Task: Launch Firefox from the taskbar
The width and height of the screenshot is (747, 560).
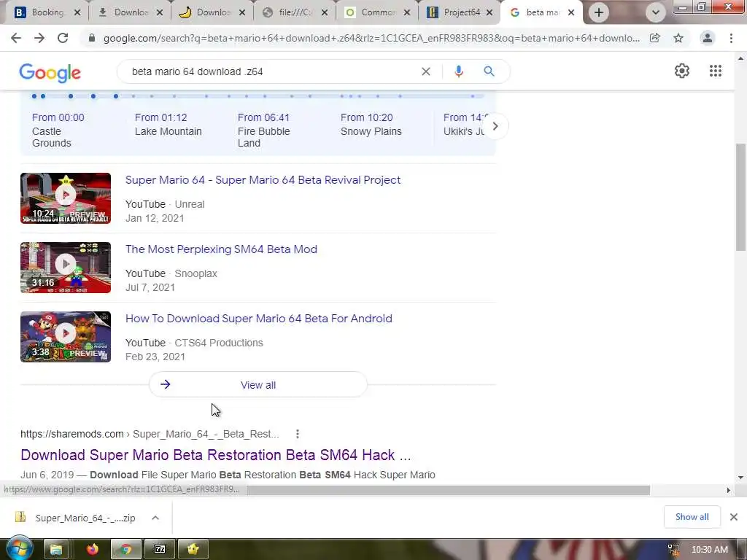Action: pyautogui.click(x=93, y=550)
